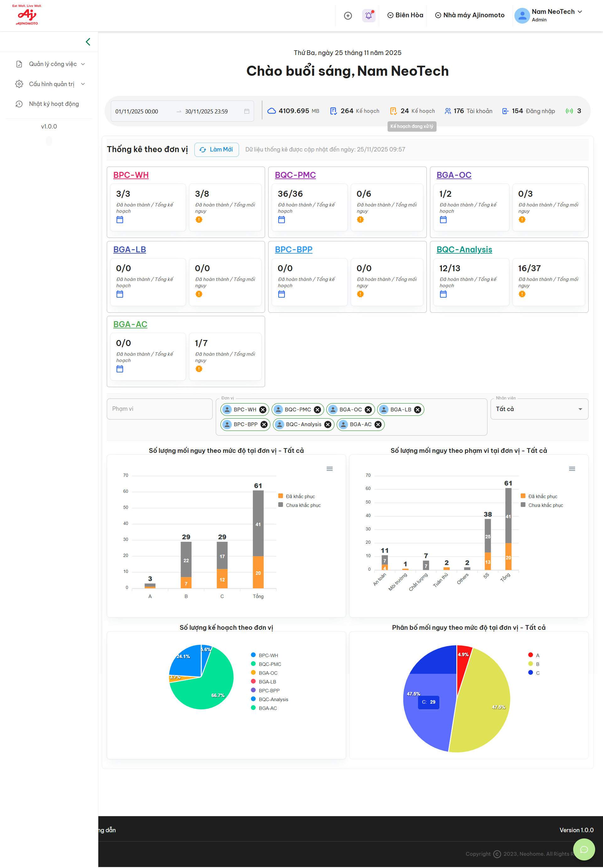
Task: Collapse sidebar with green chevron arrow
Action: 88,41
